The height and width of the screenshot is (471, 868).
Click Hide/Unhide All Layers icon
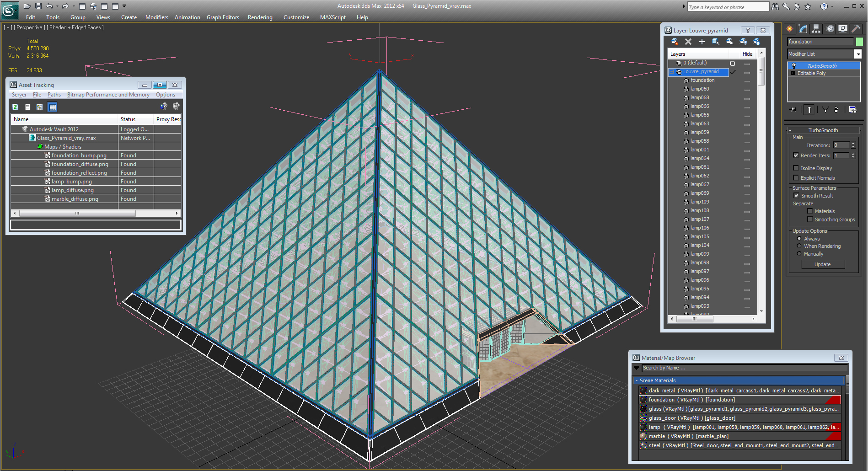click(744, 42)
